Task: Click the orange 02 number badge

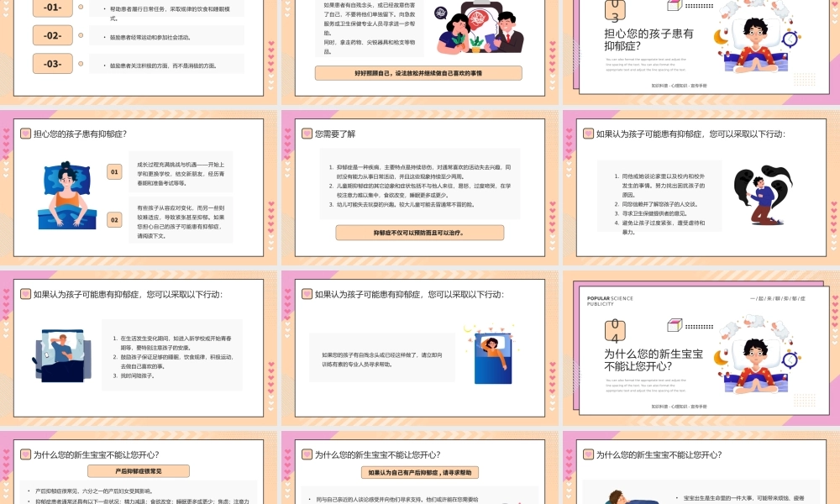Action: pyautogui.click(x=114, y=219)
